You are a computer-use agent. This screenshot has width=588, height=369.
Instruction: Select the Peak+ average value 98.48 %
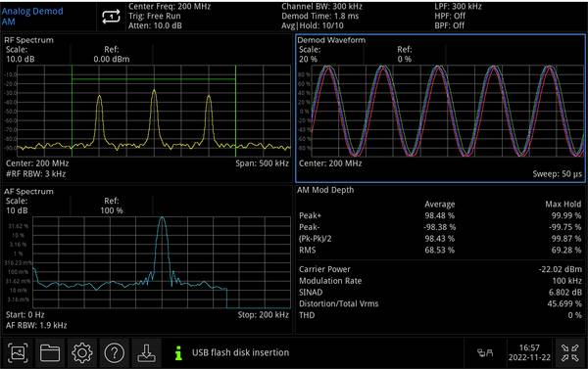[x=439, y=215]
